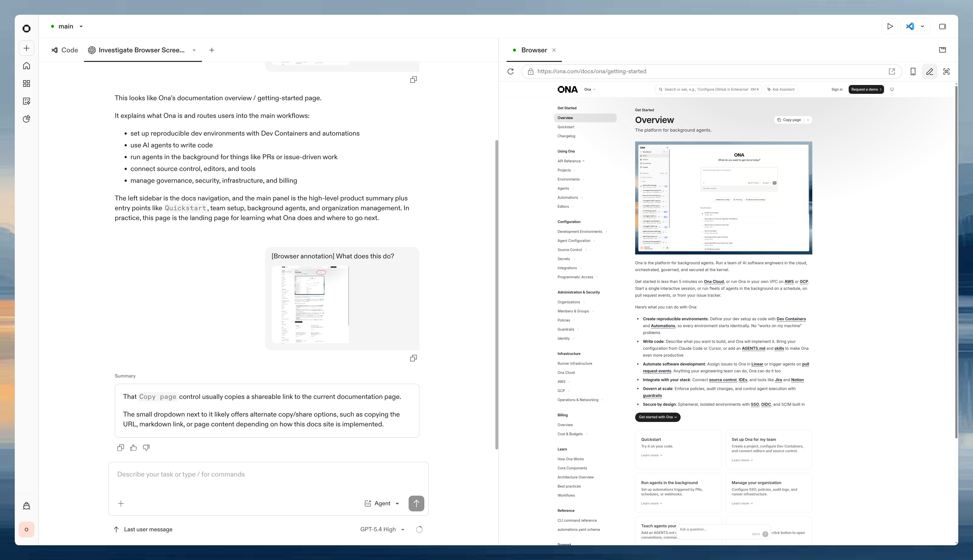Open the Investigate Browser tab dropdown chevron

[194, 50]
